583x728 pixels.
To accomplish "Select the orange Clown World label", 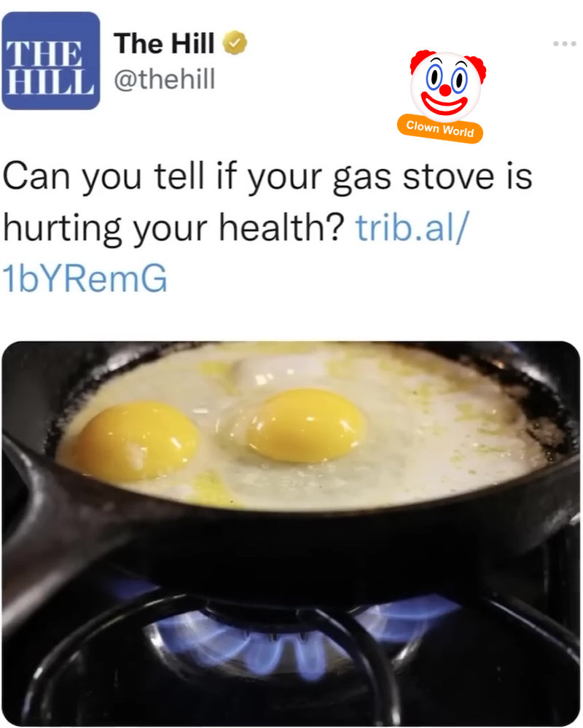I will (x=440, y=128).
